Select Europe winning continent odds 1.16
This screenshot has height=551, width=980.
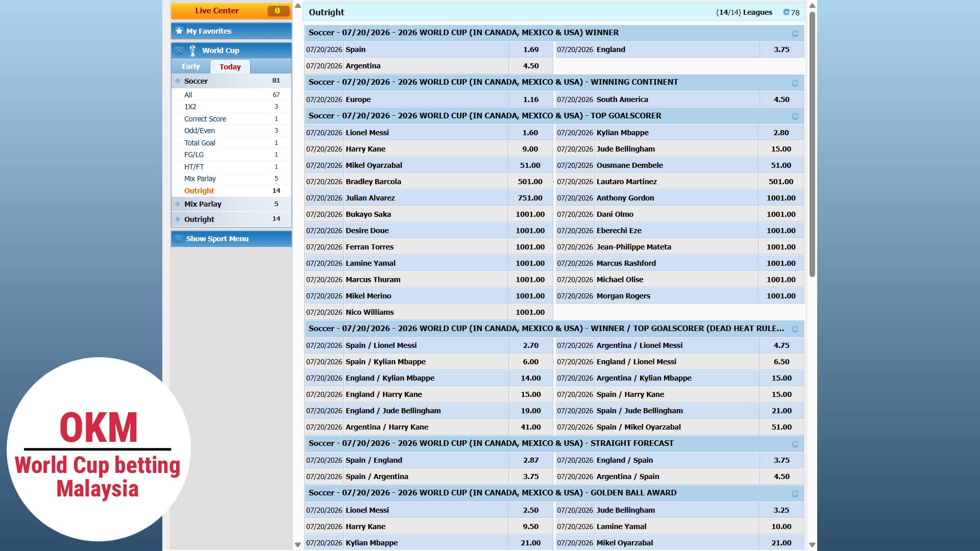click(x=531, y=99)
